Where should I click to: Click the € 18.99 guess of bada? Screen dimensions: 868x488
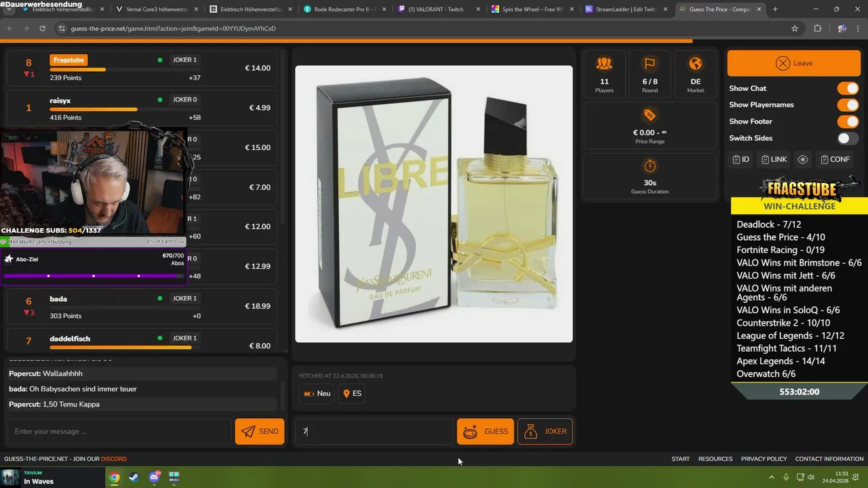tap(258, 306)
